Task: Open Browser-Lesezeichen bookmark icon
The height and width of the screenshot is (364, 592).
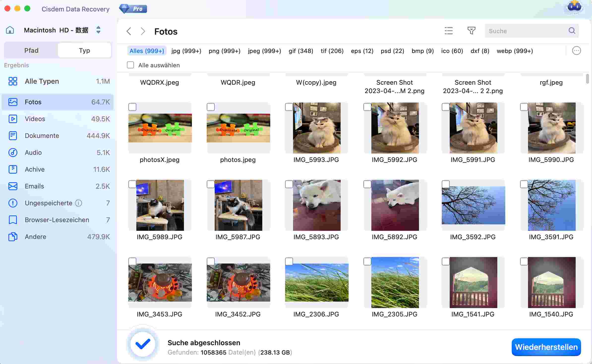Action: click(x=13, y=220)
